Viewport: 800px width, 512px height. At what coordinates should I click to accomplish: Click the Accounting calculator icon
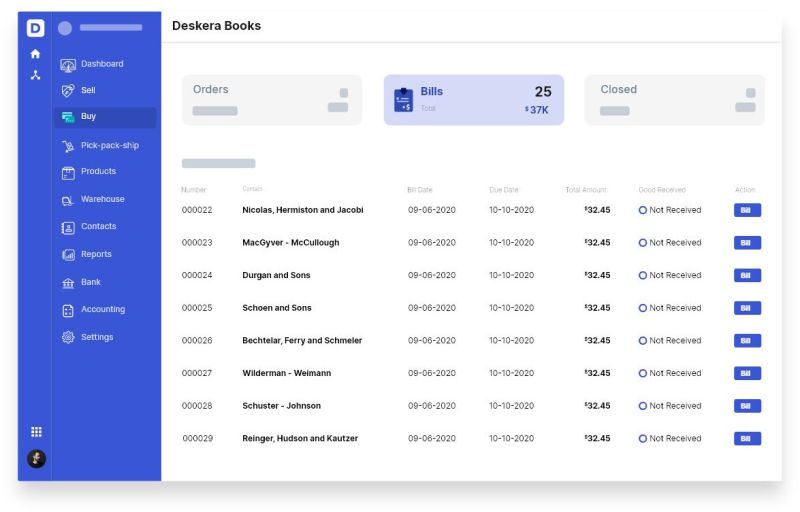(x=68, y=310)
